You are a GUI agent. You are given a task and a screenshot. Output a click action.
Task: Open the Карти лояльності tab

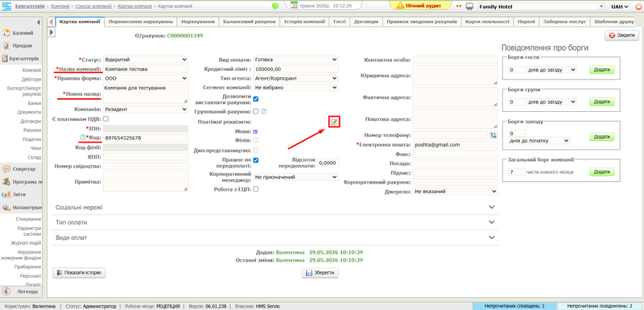(x=487, y=22)
